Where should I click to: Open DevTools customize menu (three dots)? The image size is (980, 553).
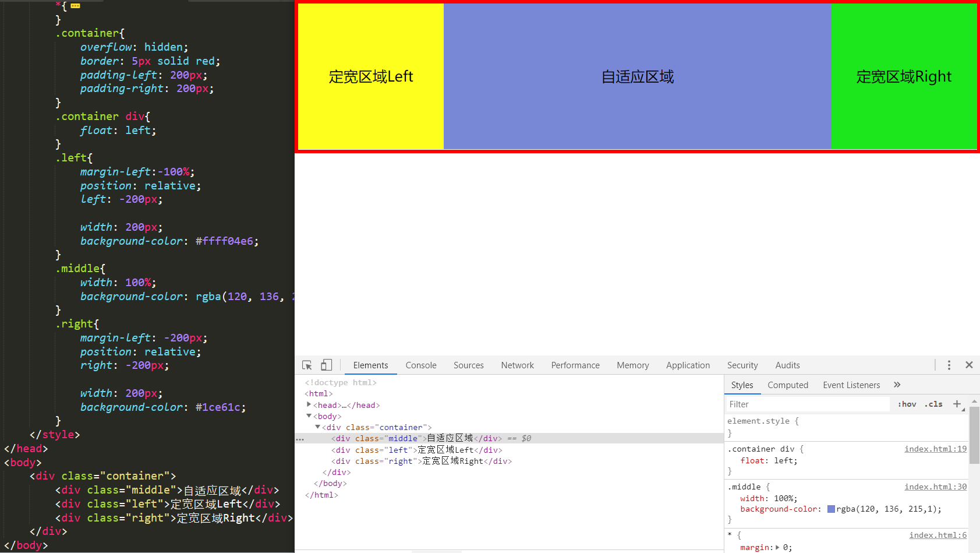tap(949, 365)
